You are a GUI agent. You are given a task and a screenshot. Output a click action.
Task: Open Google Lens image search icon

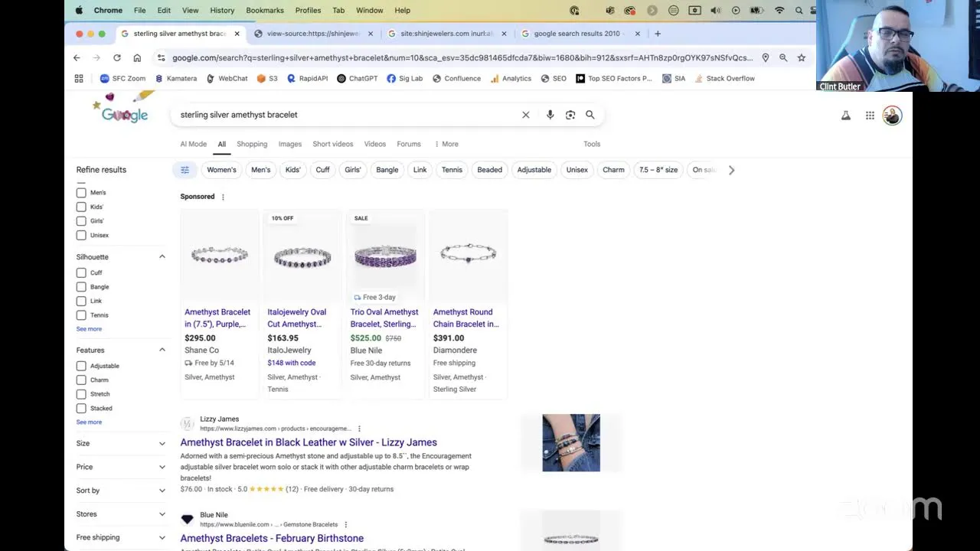pyautogui.click(x=570, y=115)
